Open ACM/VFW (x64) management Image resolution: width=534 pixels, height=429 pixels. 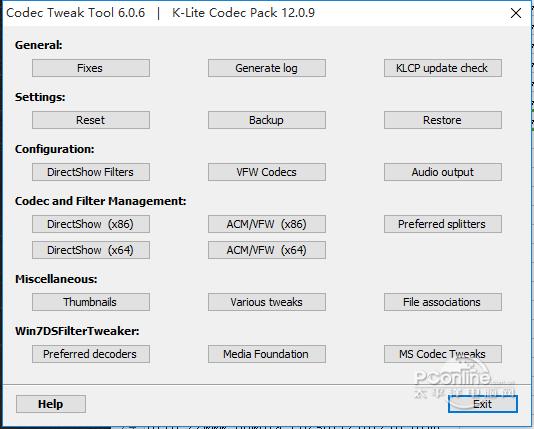(267, 250)
